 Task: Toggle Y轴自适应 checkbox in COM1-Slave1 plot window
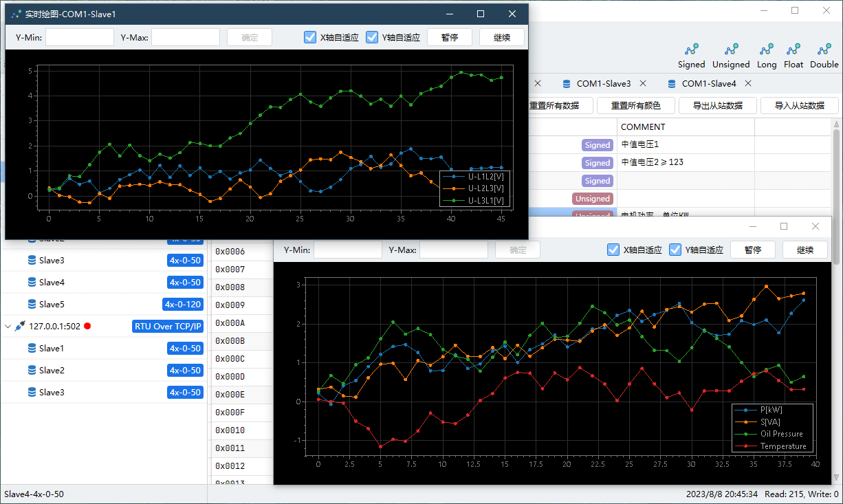[x=372, y=37]
